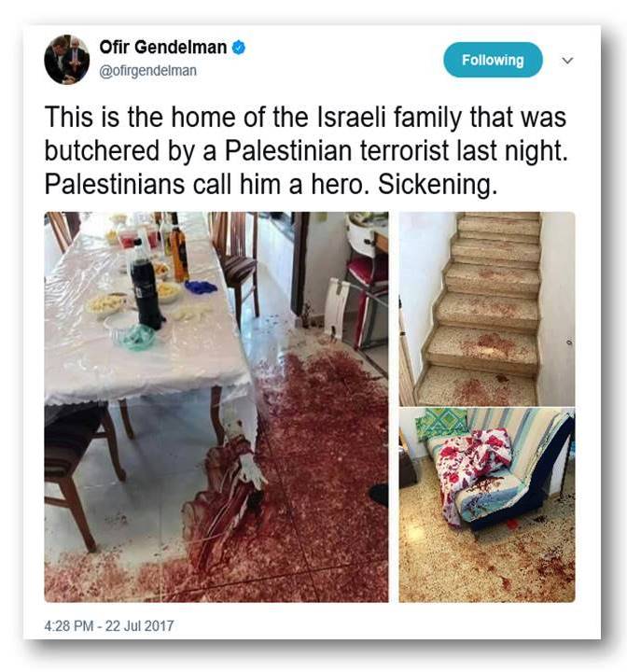Click the 4:28 PM time in timestamp
Image resolution: width=627 pixels, height=672 pixels.
68,625
